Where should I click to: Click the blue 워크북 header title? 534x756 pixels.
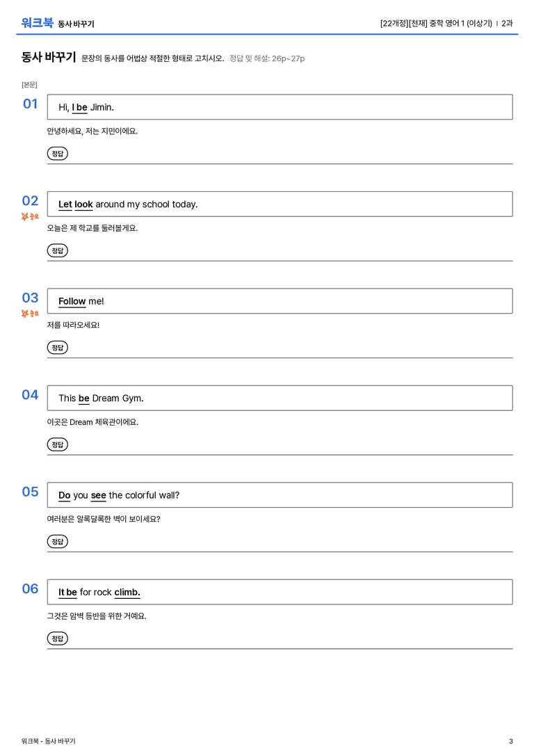[x=37, y=23]
